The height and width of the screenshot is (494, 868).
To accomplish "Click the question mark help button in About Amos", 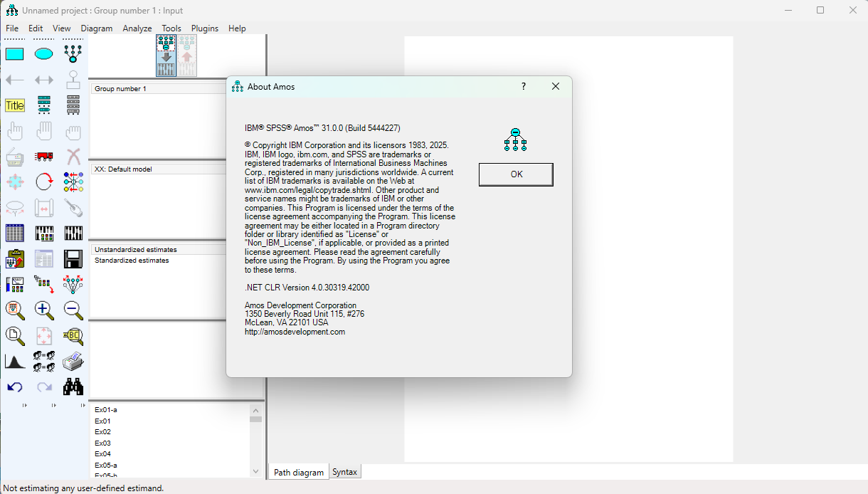I will pos(524,86).
